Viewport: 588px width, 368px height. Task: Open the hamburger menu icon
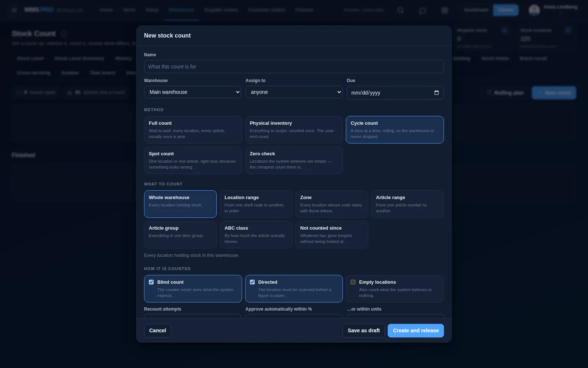click(14, 10)
